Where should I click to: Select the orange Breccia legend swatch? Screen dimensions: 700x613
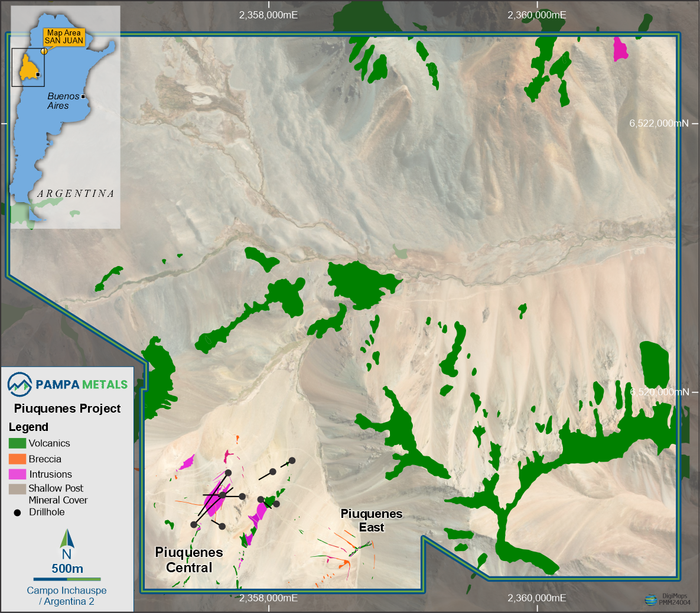tap(17, 459)
